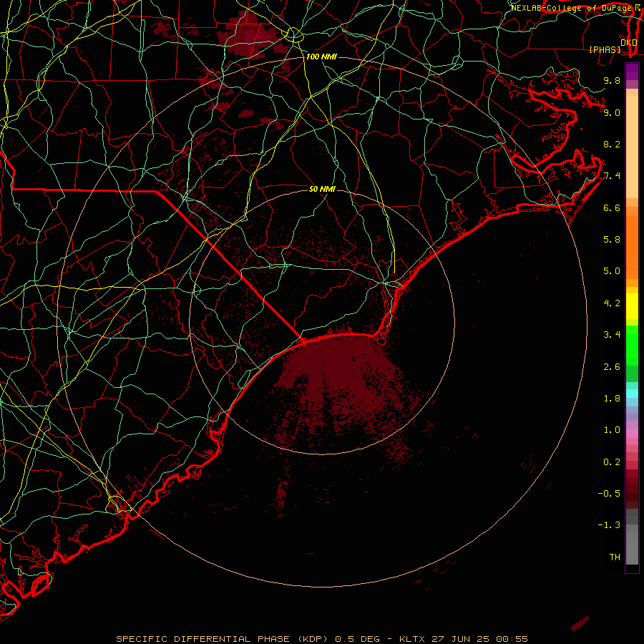
Task: Click the 9.8 value on the color scale
Action: pyautogui.click(x=612, y=80)
